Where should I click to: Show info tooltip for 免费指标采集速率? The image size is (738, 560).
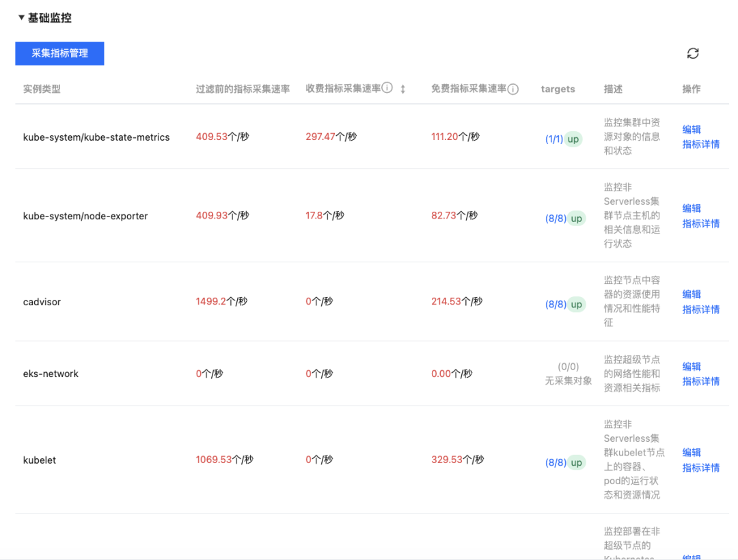513,89
